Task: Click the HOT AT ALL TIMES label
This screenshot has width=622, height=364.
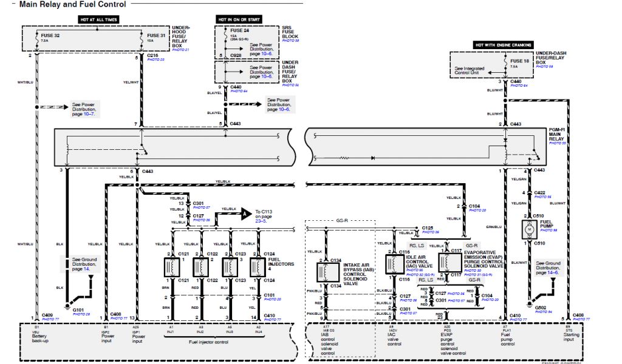Action: 98,19
